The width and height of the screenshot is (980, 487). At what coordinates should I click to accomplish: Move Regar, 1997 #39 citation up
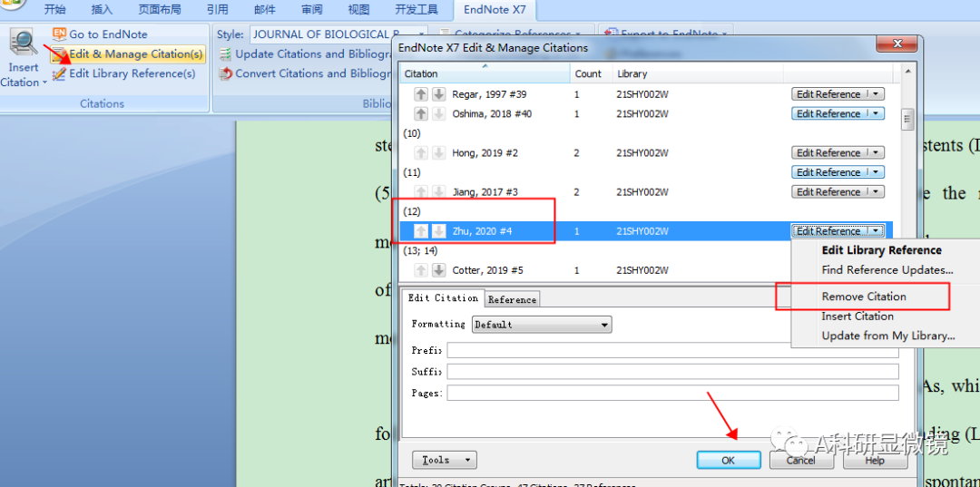421,94
